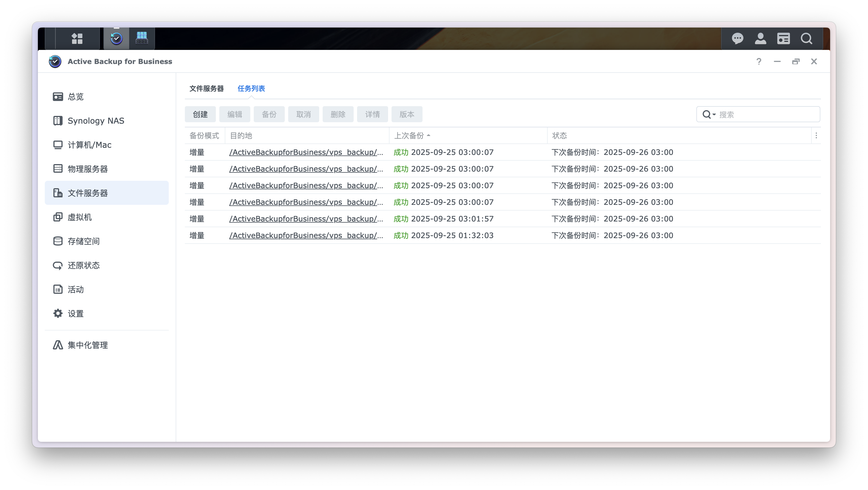Click the 创建 button
Viewport: 868px width, 490px height.
[200, 114]
